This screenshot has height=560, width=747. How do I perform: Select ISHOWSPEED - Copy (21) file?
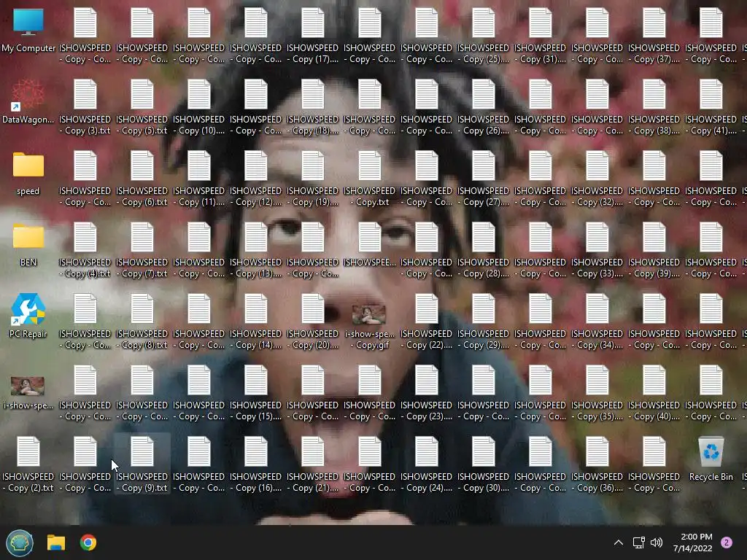pyautogui.click(x=312, y=464)
